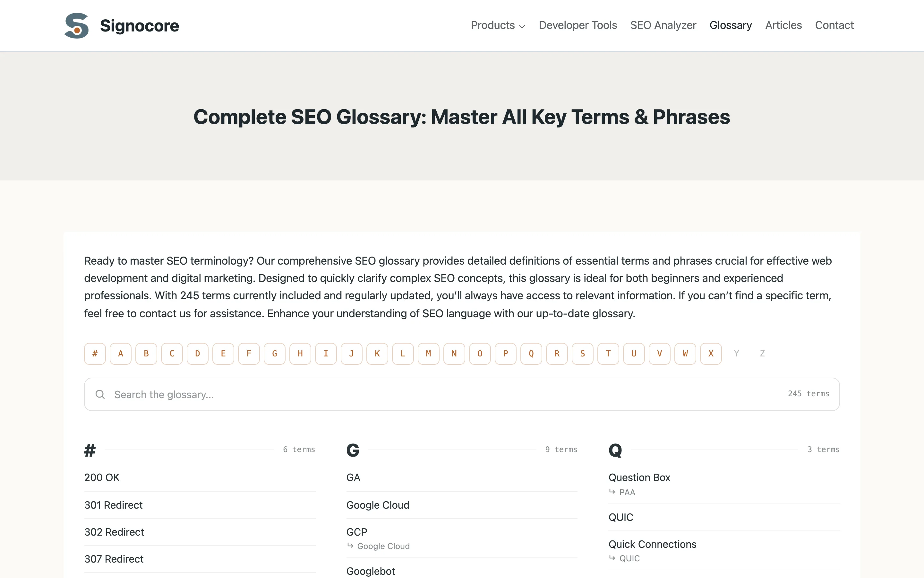Click the '245 terms' counter text

[x=808, y=394]
